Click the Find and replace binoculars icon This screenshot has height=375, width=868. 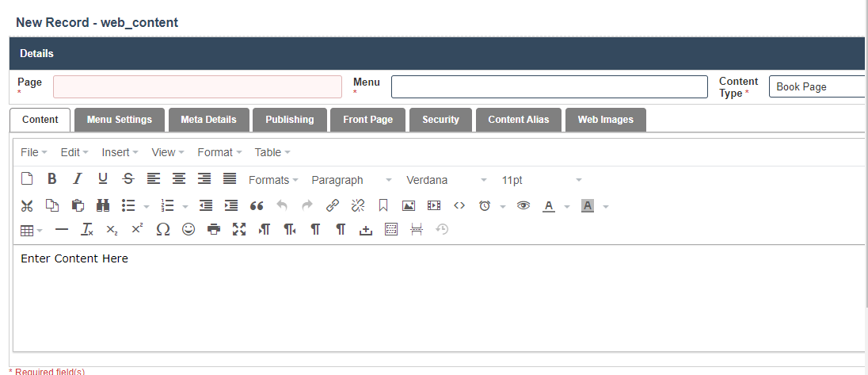point(103,205)
